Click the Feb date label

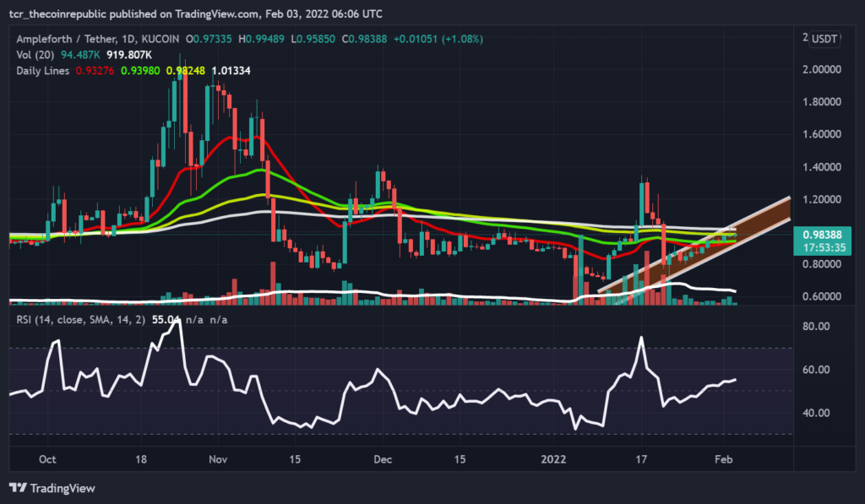[x=723, y=459]
